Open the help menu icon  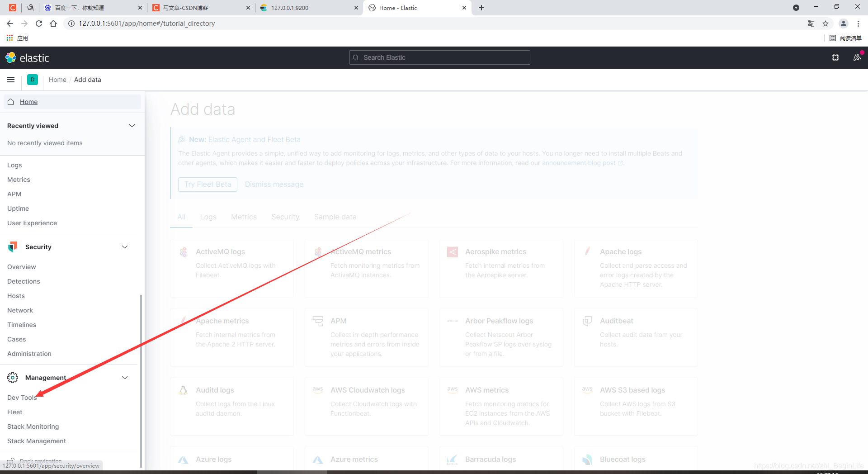point(835,57)
